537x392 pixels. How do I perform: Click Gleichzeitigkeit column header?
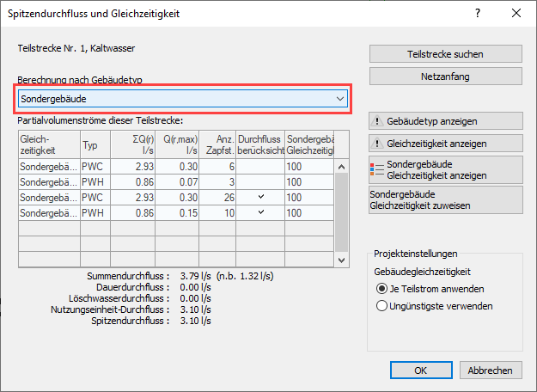point(50,144)
